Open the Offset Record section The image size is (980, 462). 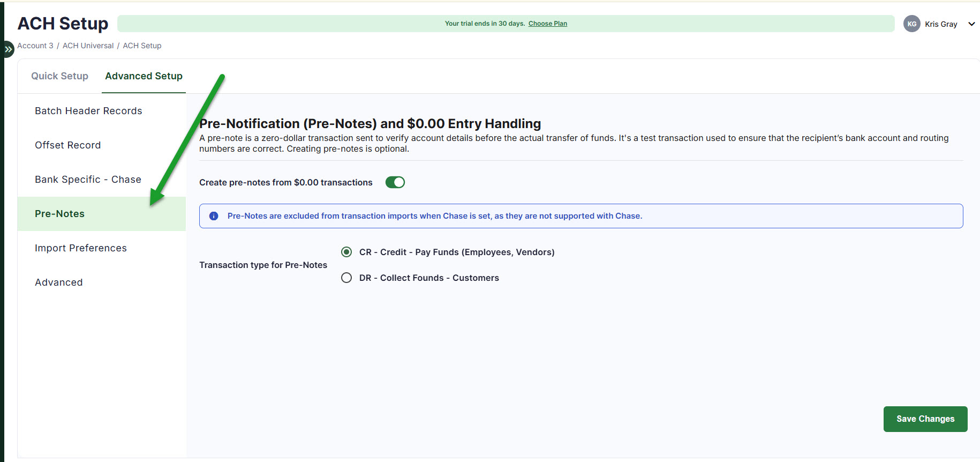coord(67,145)
